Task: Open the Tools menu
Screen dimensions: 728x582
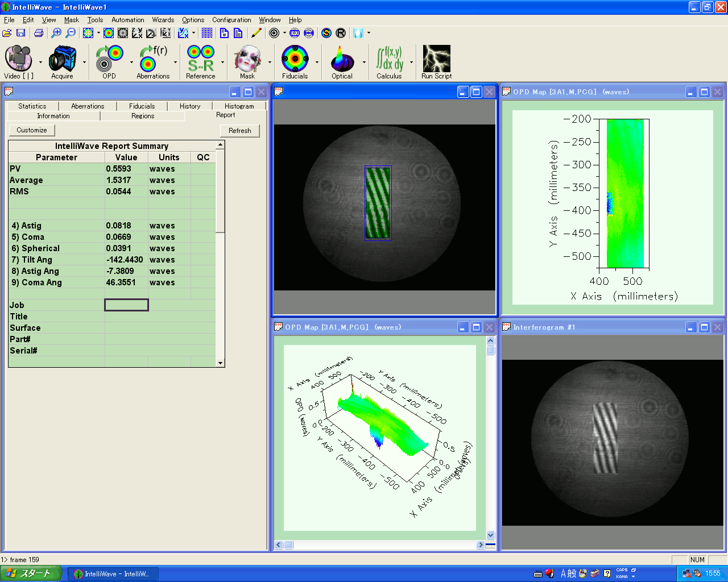Action: click(95, 20)
